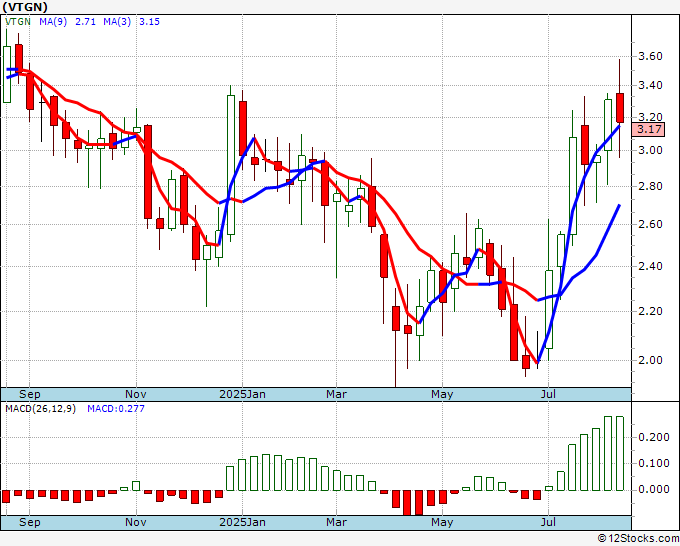Click the MA(3) legend label
680x546 pixels.
[x=117, y=22]
